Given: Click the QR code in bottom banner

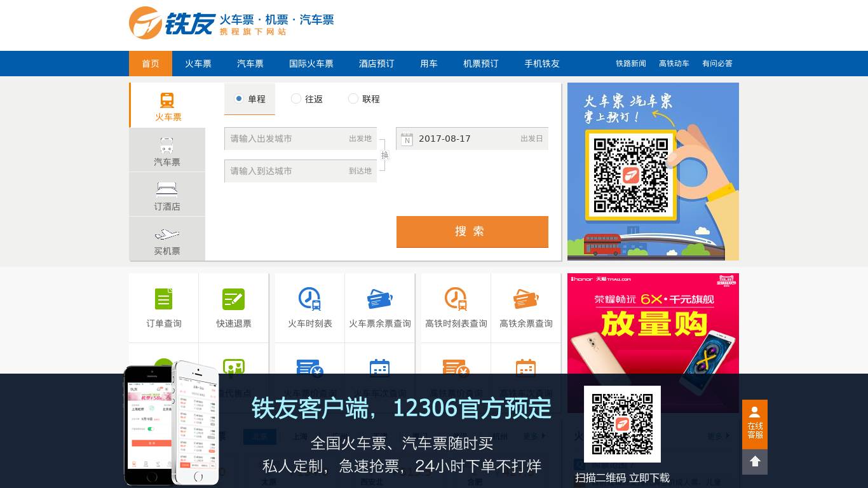Looking at the screenshot, I should click(622, 424).
